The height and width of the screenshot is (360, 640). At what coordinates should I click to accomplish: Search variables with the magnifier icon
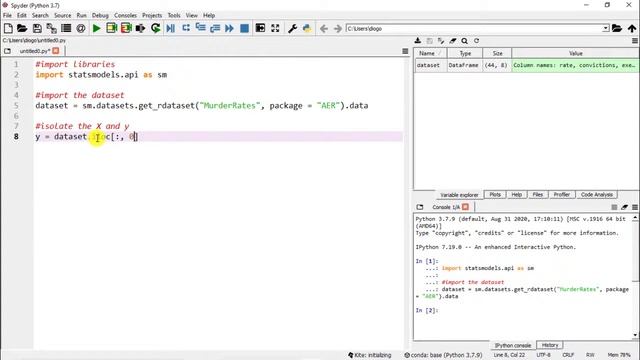tap(464, 41)
